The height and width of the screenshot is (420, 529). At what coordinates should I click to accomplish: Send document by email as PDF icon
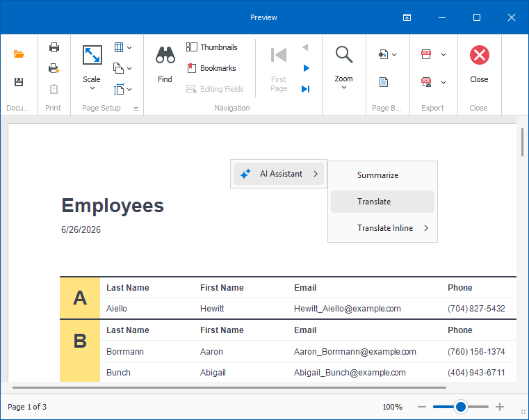click(426, 82)
